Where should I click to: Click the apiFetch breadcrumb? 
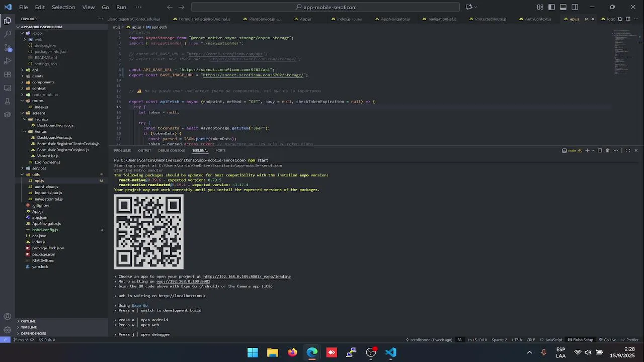tap(157, 27)
